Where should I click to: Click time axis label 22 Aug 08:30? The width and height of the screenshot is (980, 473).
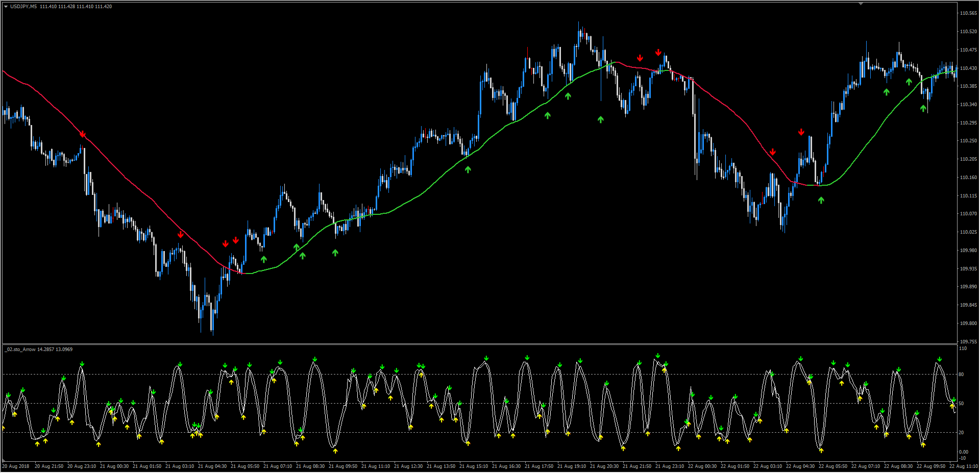coord(898,466)
